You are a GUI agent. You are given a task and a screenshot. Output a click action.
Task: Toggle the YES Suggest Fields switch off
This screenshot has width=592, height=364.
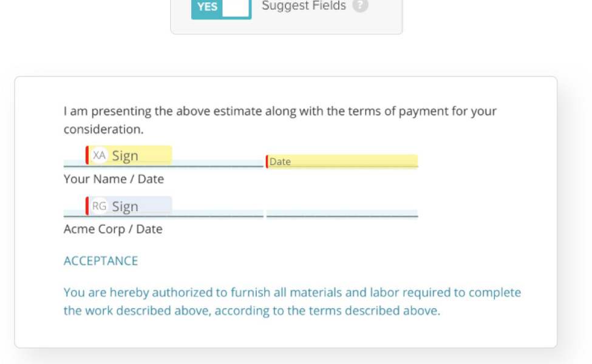pyautogui.click(x=221, y=7)
